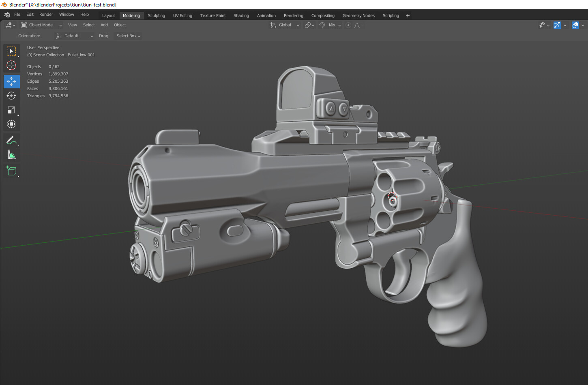Open the Shading workspace tab
Viewport: 588px width, 385px height.
241,15
